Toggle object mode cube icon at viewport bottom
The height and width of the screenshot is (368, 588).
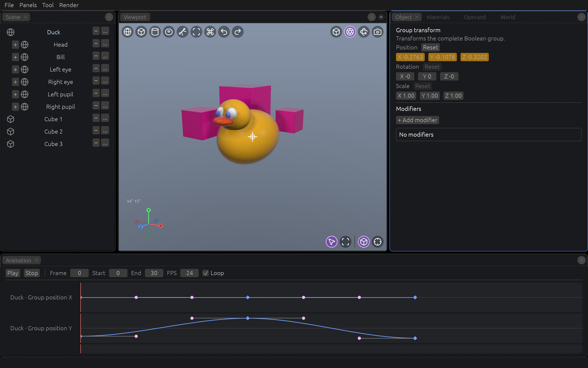click(x=364, y=242)
